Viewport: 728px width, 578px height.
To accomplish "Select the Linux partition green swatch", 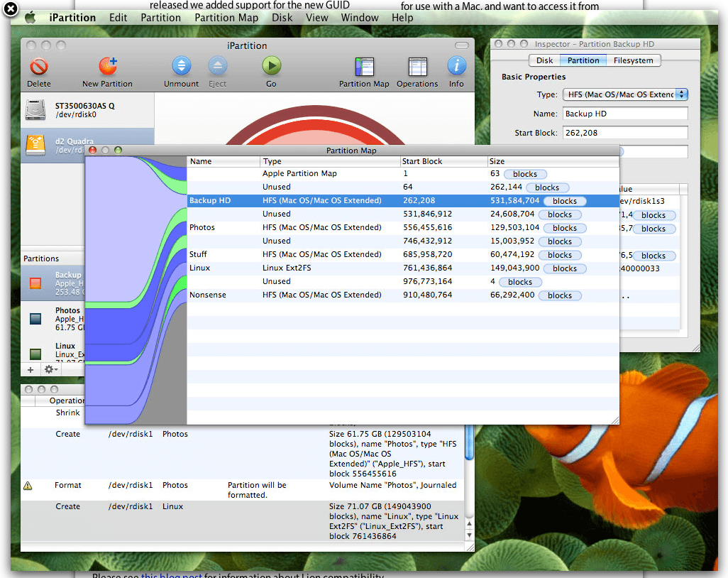I will point(35,354).
